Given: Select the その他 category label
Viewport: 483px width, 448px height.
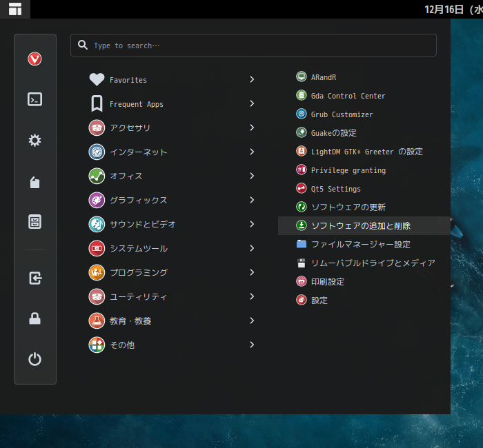Looking at the screenshot, I should coord(122,345).
